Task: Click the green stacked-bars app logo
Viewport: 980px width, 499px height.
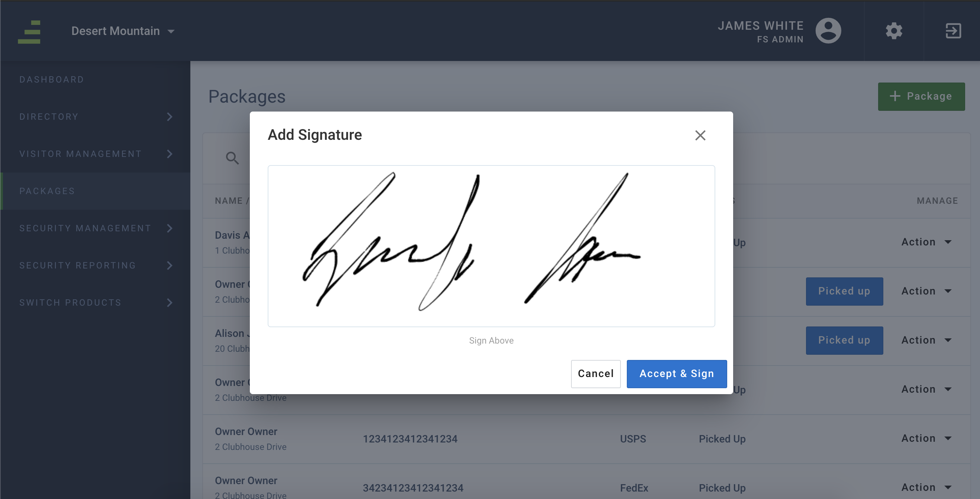Action: (x=29, y=32)
